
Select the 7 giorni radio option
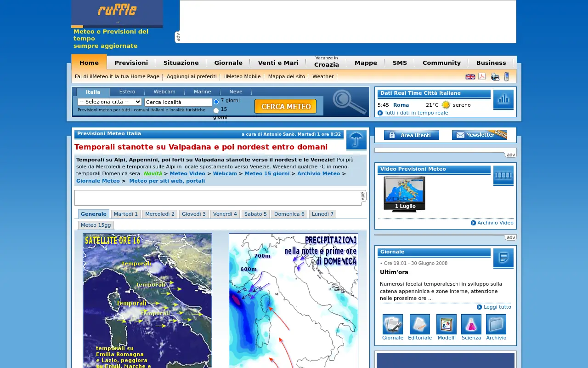(x=216, y=101)
